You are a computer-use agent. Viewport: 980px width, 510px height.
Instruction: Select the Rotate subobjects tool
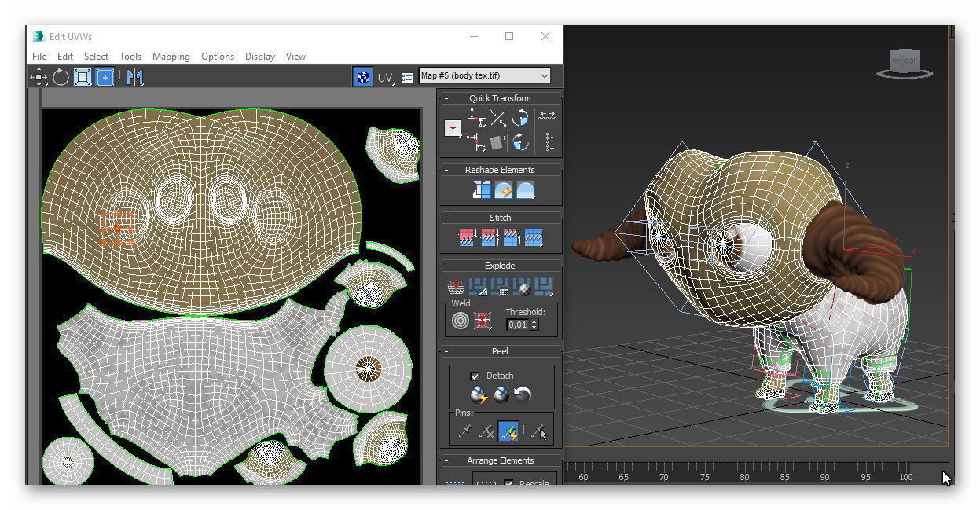tap(61, 77)
